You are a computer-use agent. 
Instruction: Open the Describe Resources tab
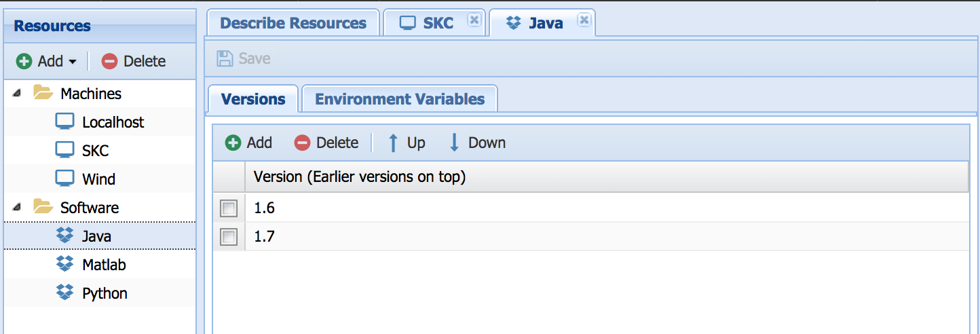(293, 23)
